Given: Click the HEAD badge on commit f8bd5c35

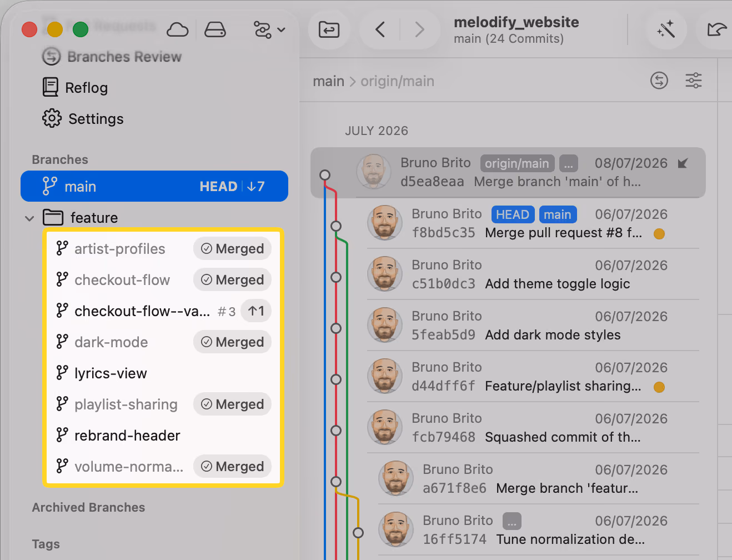Looking at the screenshot, I should click(x=513, y=214).
